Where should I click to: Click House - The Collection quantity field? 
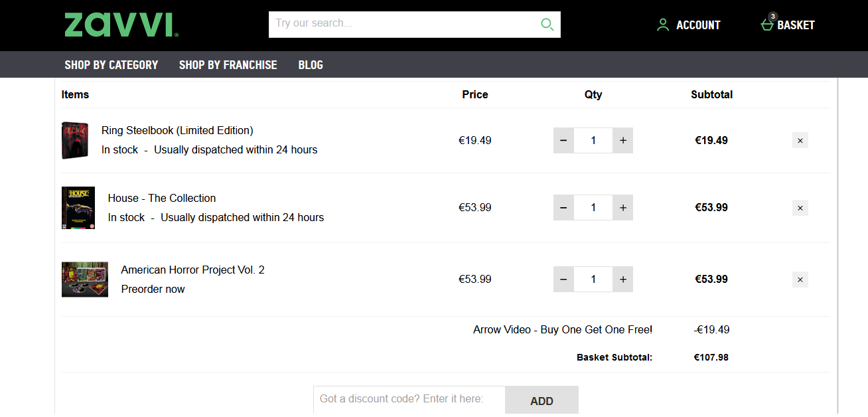593,207
